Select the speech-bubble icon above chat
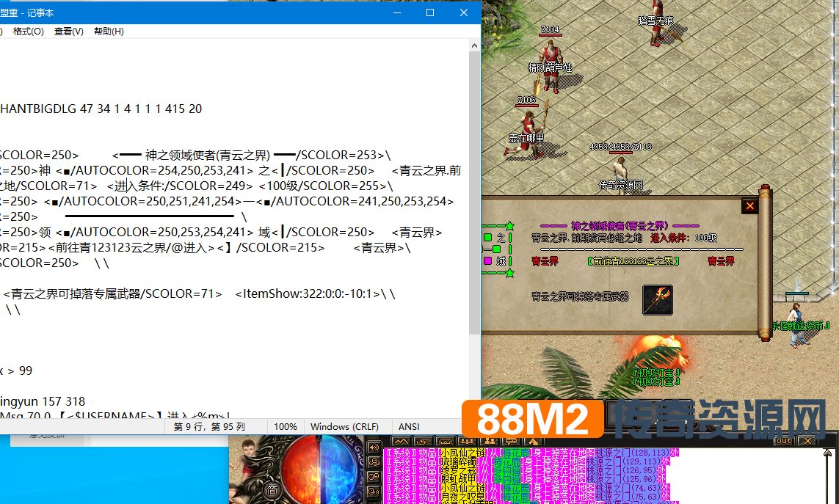The image size is (839, 504). [x=512, y=442]
